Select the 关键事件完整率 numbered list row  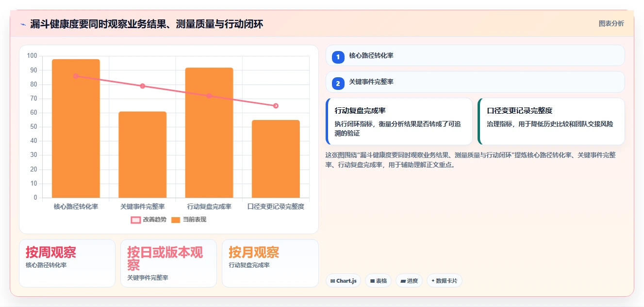[475, 82]
